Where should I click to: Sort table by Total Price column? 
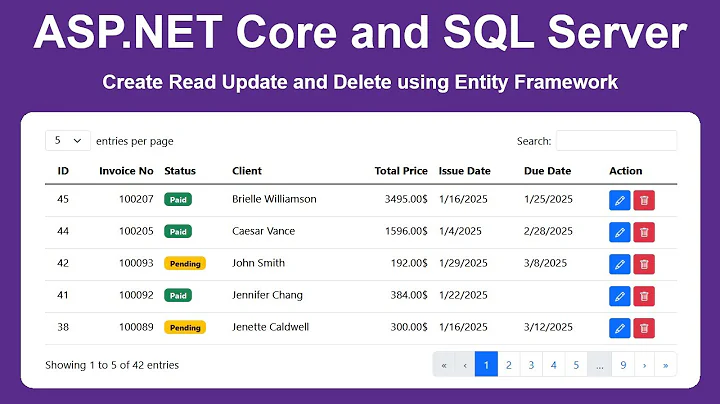click(401, 171)
